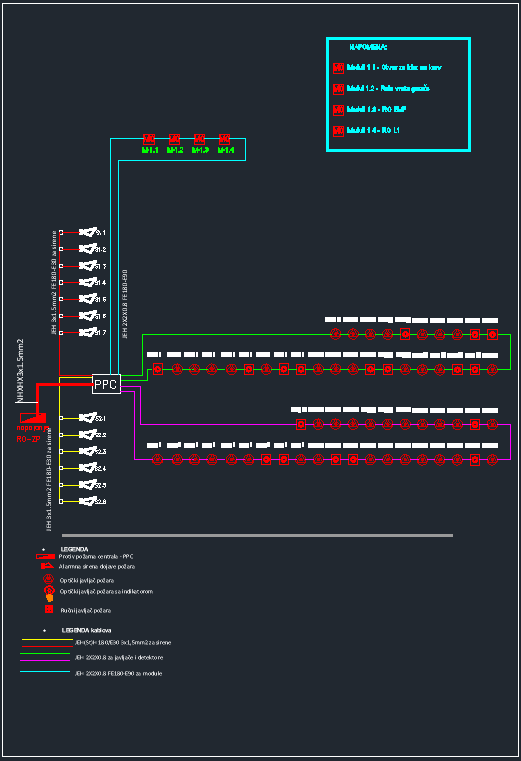Viewport: 521px width, 761px height.
Task: Select the legend PPC central unit symbol
Action: coord(44,556)
